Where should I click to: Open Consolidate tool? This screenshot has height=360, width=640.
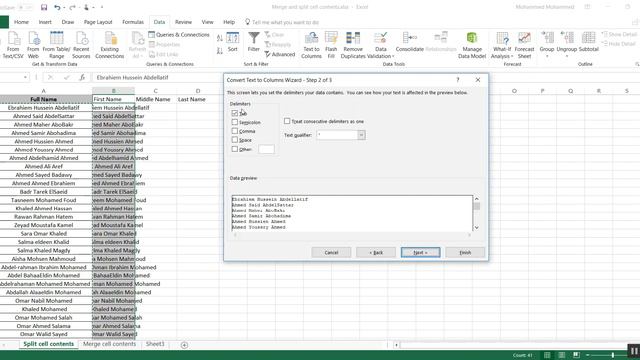click(409, 42)
